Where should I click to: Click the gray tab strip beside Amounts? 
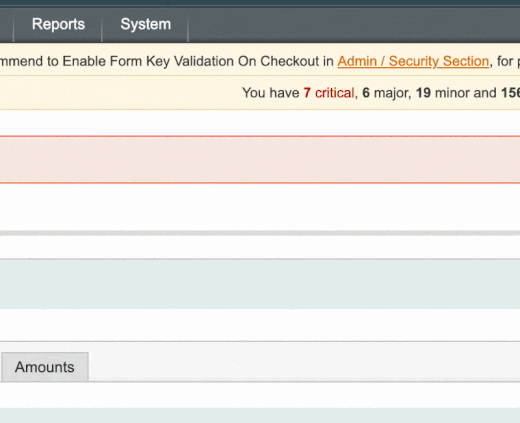tap(304, 362)
